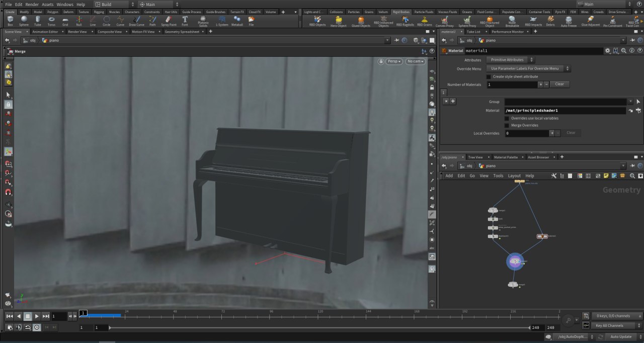
Task: Select the Grid shelf tool
Action: 65,21
